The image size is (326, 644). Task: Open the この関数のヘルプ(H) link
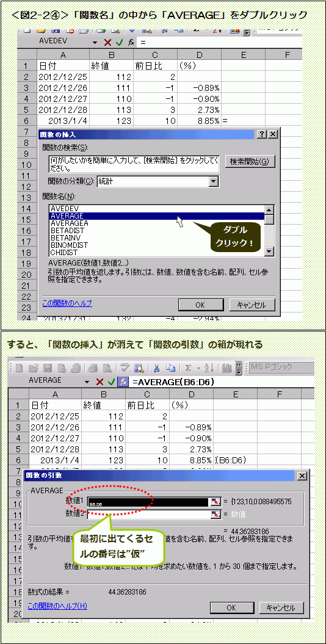pyautogui.click(x=57, y=606)
